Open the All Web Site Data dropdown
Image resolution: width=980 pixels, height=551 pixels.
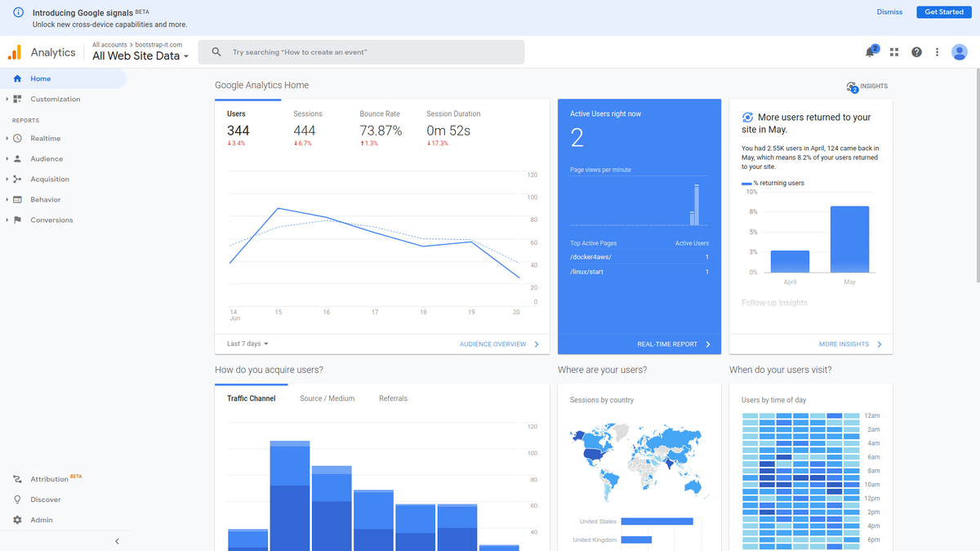coord(140,56)
